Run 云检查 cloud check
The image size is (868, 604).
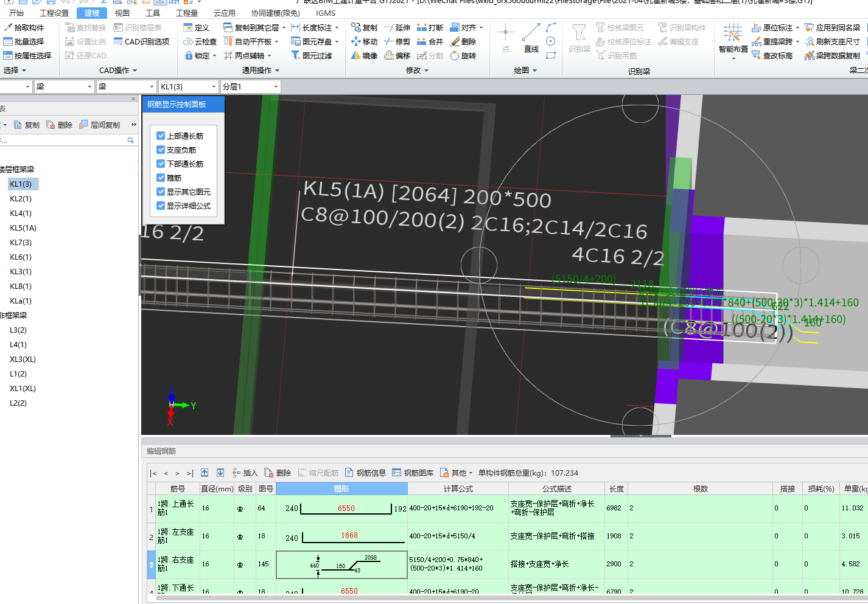200,41
